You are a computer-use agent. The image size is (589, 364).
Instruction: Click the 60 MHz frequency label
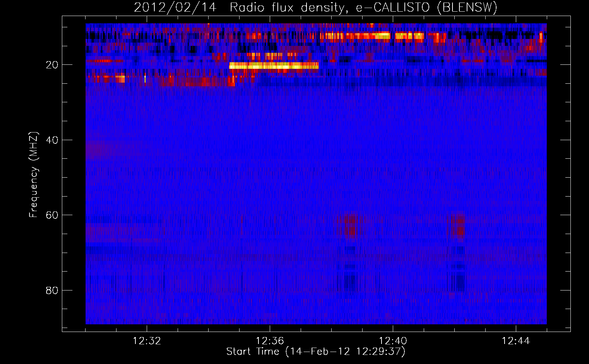(52, 215)
